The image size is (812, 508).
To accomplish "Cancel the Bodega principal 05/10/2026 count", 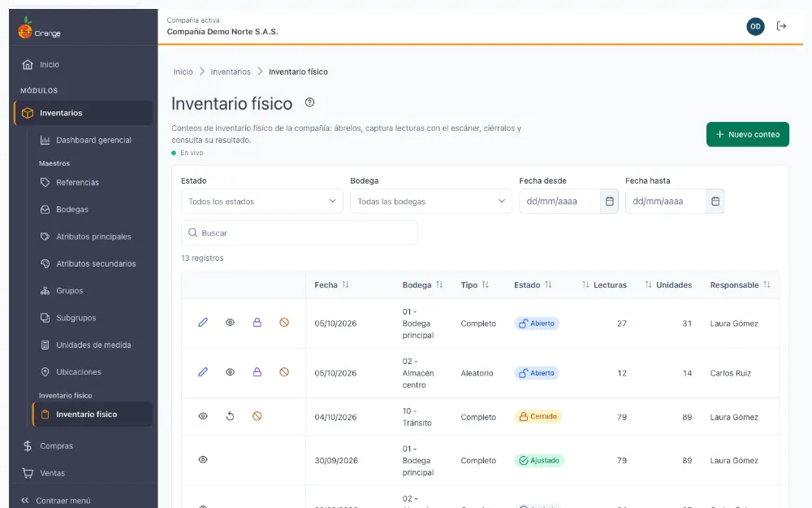I will coord(283,323).
